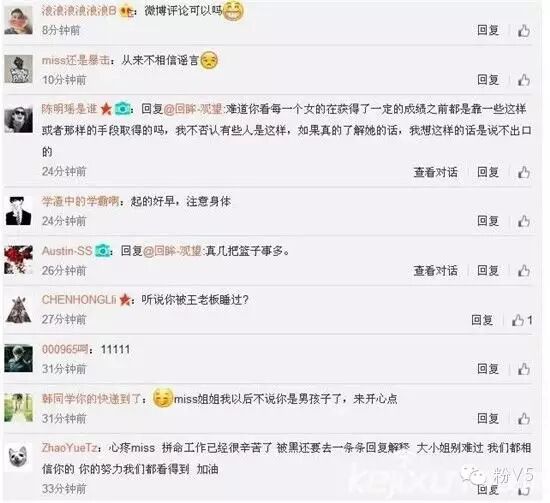
Task: Click the @回眸-观望 mention in Austin-SS's reply
Action: (x=172, y=251)
